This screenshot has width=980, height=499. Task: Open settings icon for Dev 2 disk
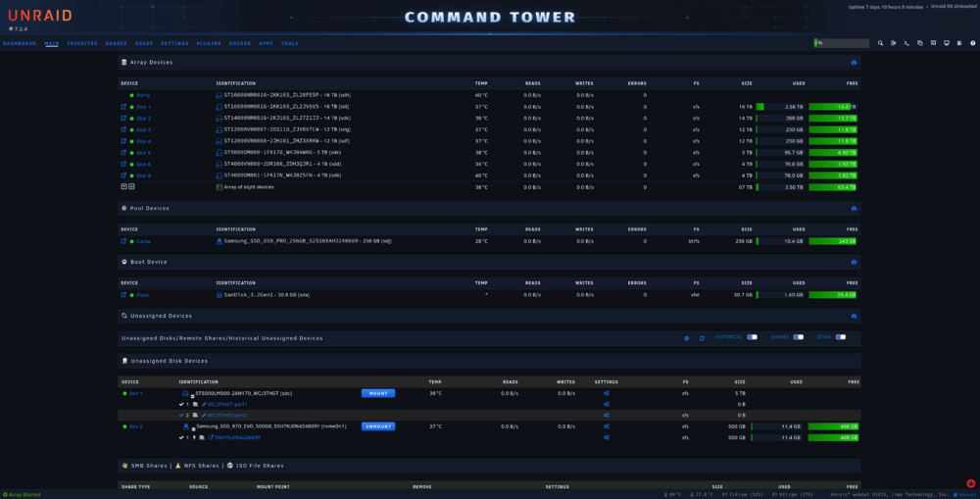607,426
